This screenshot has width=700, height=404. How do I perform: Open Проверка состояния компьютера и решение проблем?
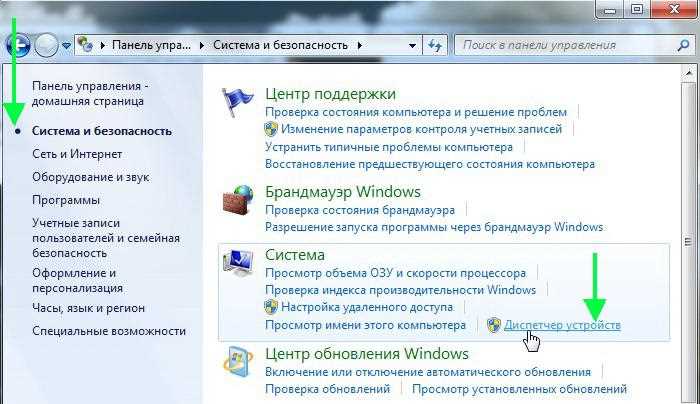click(416, 112)
